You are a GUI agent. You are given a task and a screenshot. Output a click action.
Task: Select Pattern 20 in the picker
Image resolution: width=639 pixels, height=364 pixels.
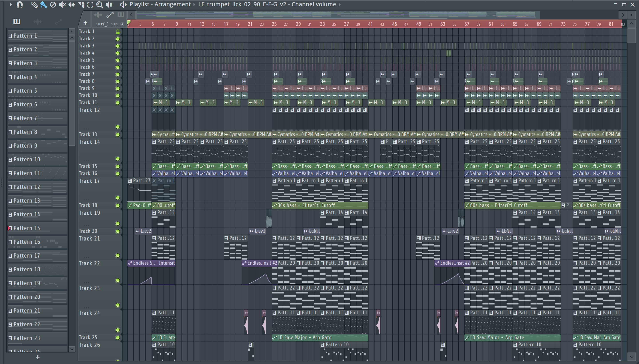(37, 297)
